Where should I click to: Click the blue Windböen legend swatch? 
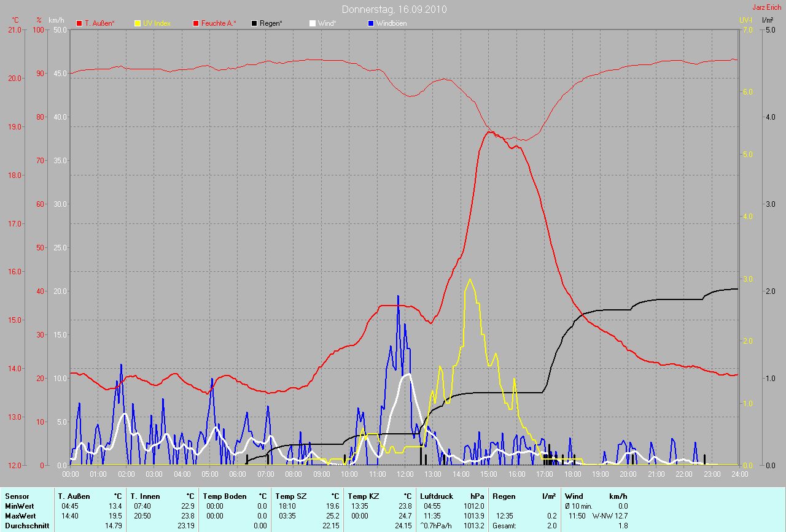click(x=370, y=23)
